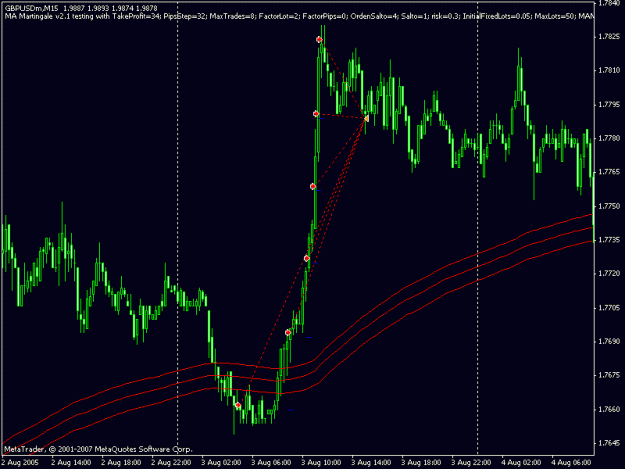This screenshot has width=625, height=469.
Task: Click the 1.7825 price axis label
Action: pyautogui.click(x=609, y=37)
